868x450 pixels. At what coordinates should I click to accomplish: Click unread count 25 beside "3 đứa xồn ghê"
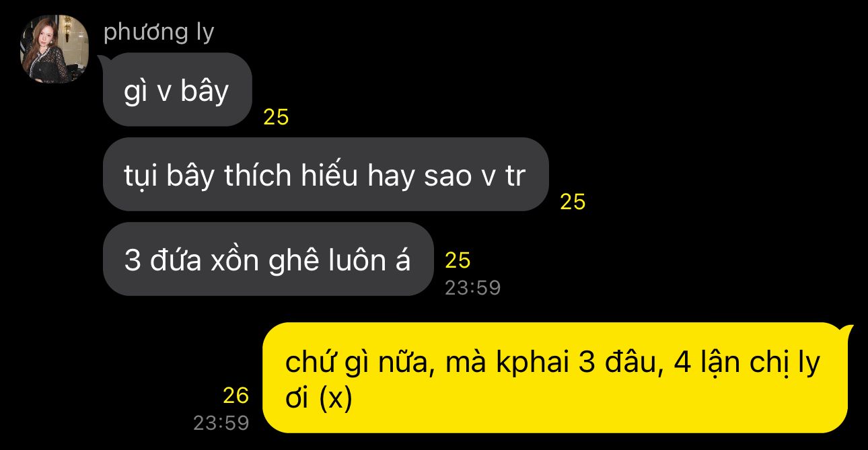(458, 260)
